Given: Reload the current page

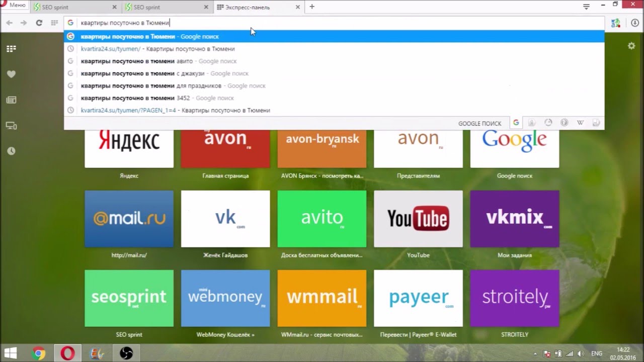Looking at the screenshot, I should coord(39,23).
